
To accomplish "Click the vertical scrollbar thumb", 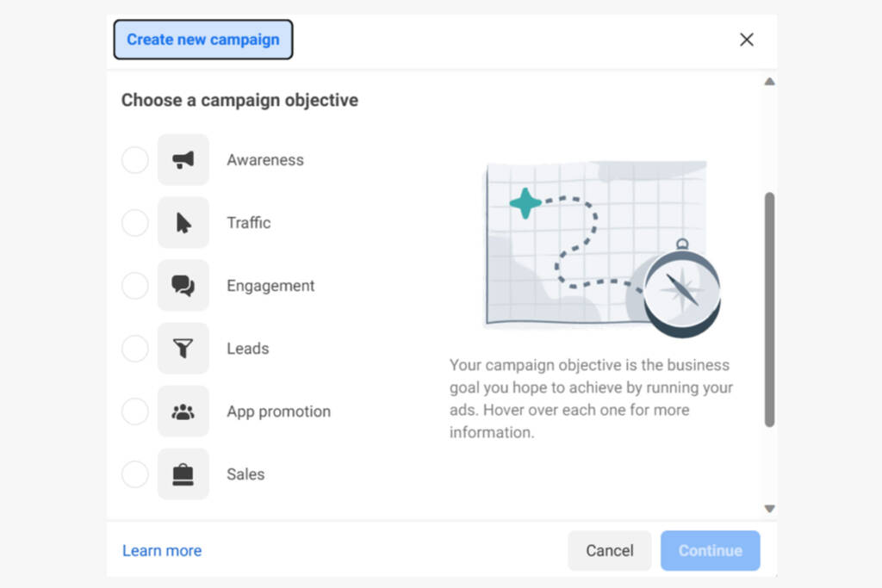I will tap(769, 310).
